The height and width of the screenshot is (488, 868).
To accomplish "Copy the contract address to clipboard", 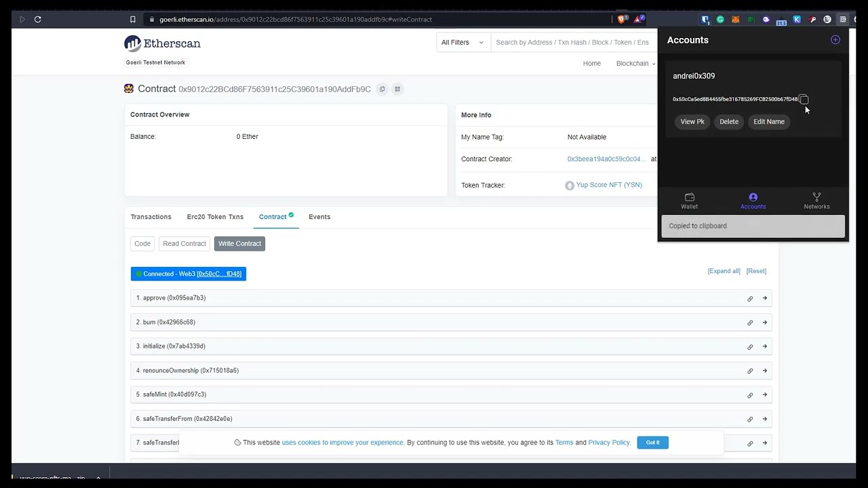I will [x=382, y=89].
